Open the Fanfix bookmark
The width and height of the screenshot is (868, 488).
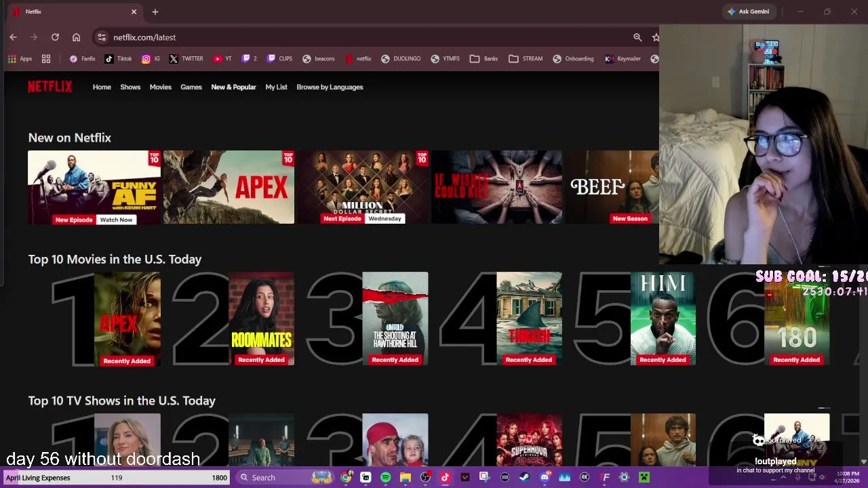pos(82,59)
